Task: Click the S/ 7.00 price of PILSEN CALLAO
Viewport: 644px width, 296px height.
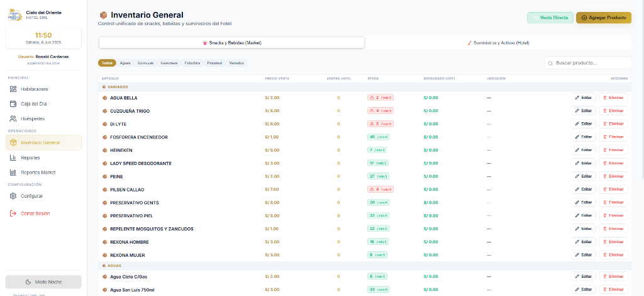Action: (272, 190)
